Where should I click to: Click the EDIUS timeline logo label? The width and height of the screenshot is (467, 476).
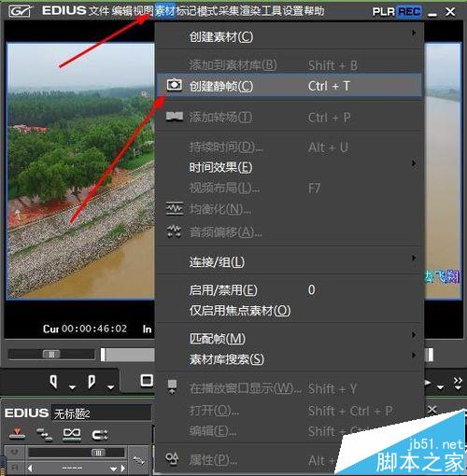27,413
